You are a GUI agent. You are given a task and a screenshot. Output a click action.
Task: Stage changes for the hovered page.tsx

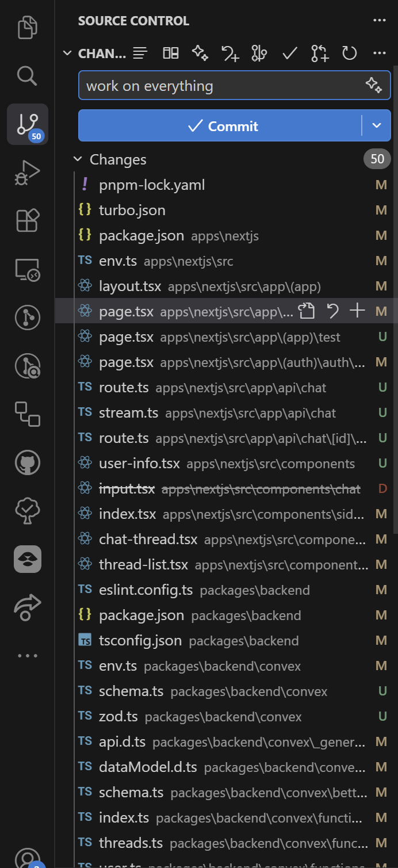[358, 311]
